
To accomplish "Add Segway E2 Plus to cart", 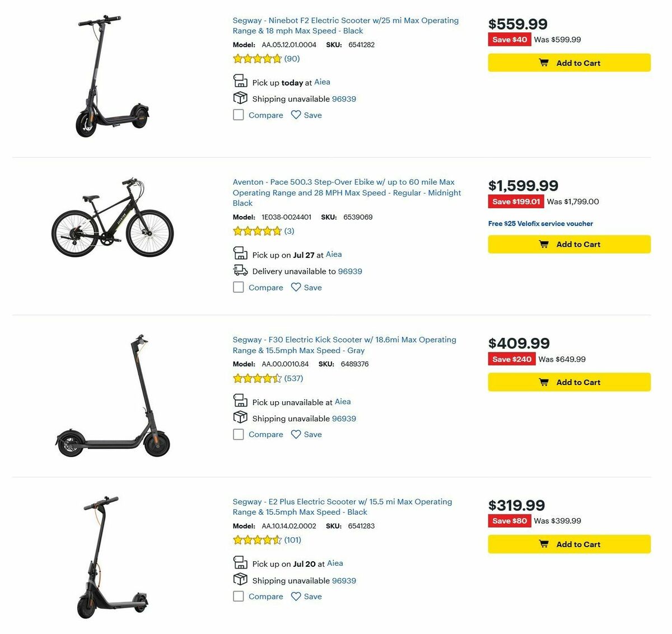I will (569, 544).
